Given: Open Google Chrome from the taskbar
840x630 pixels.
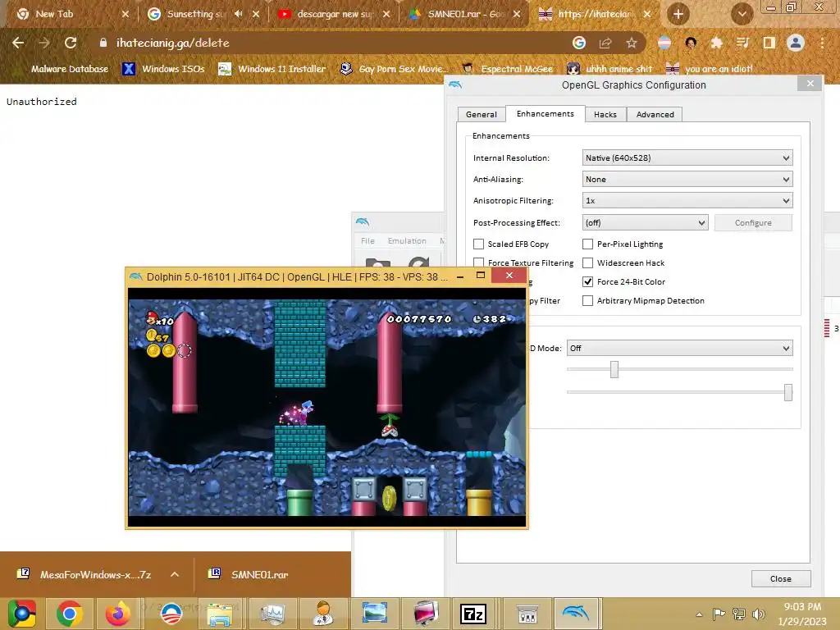Looking at the screenshot, I should 69,614.
